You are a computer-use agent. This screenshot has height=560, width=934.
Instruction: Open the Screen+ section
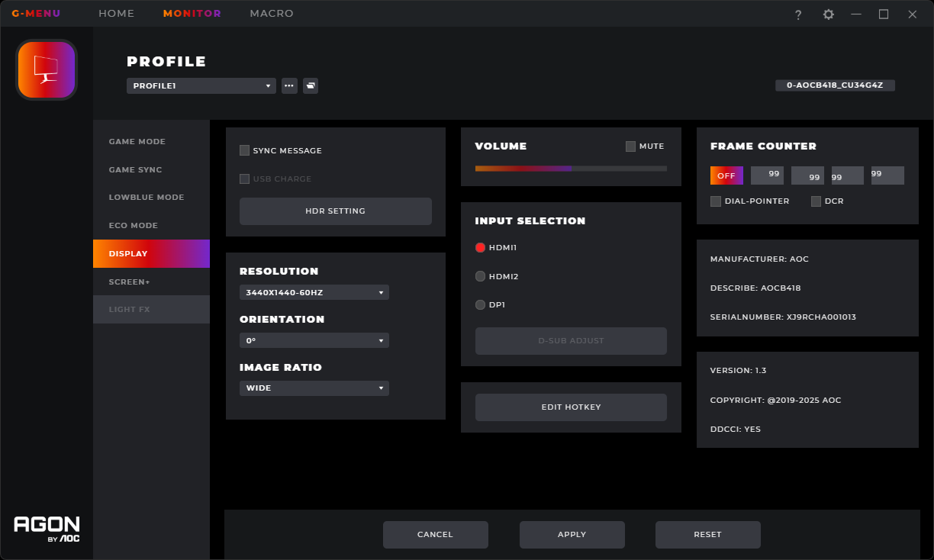pos(151,282)
